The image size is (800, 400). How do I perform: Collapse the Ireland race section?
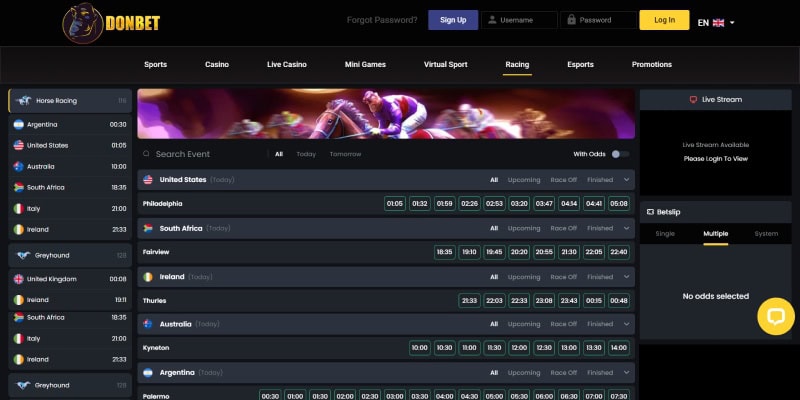626,276
